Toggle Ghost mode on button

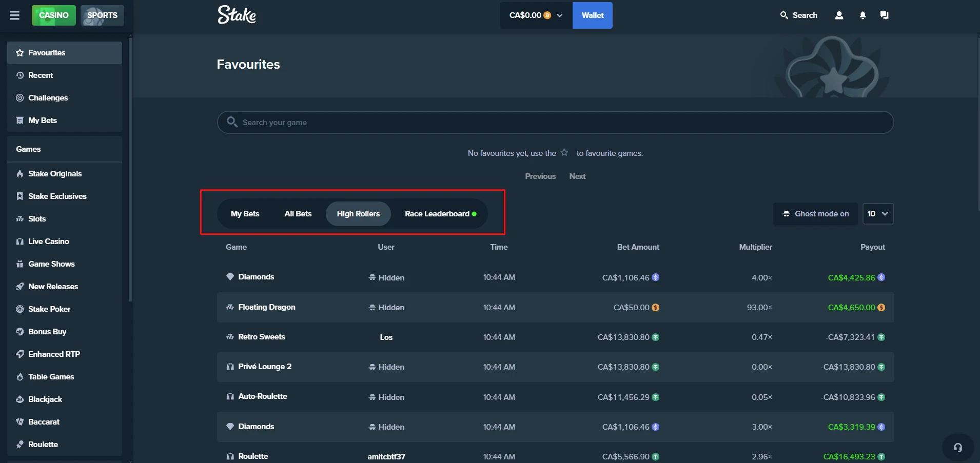click(x=815, y=214)
